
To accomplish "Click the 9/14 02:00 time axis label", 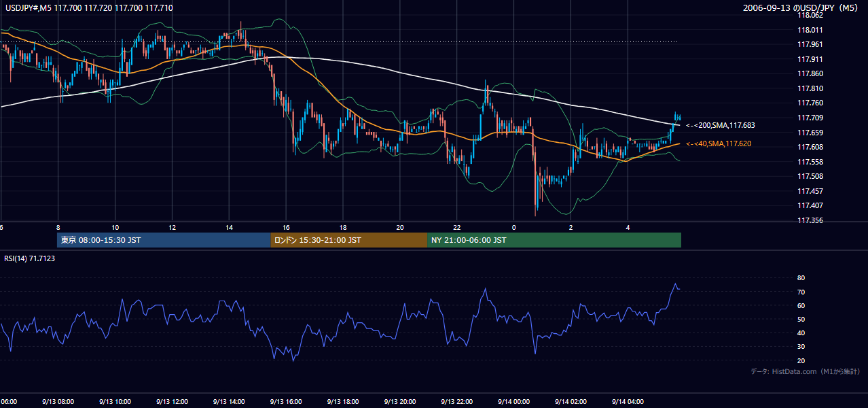I will 571,401.
